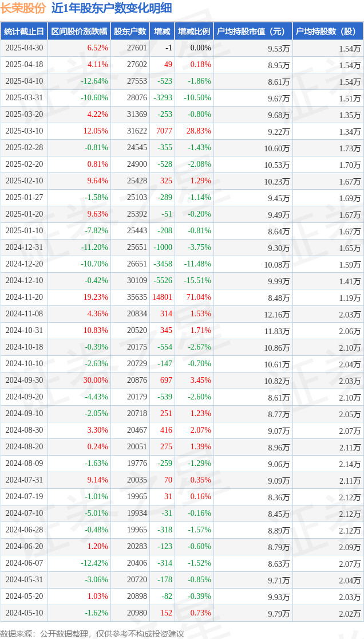Select the 户均持股市值（元） column header
Viewport: 364px width, 639px height.
(x=253, y=32)
